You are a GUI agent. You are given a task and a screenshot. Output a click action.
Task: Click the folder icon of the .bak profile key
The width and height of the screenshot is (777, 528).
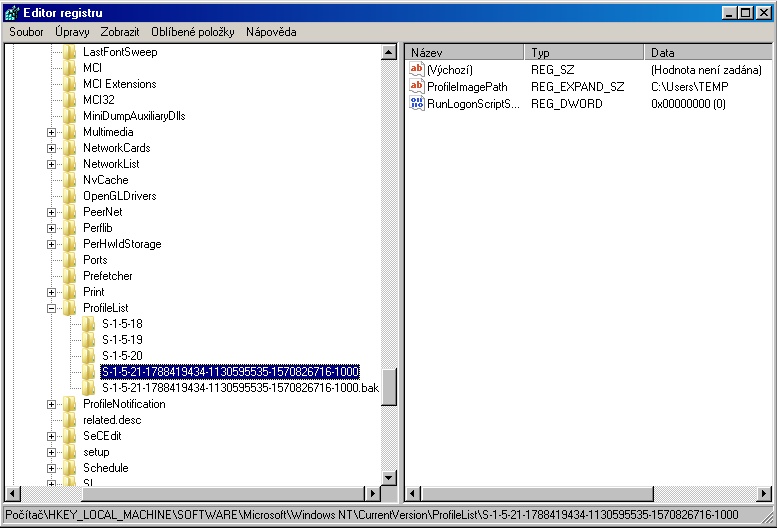point(89,388)
